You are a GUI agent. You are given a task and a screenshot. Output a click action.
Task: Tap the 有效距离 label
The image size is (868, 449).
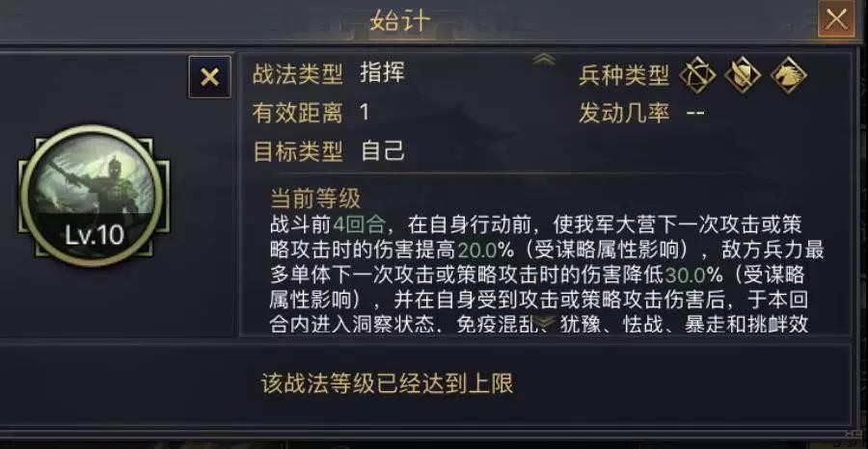pyautogui.click(x=297, y=113)
